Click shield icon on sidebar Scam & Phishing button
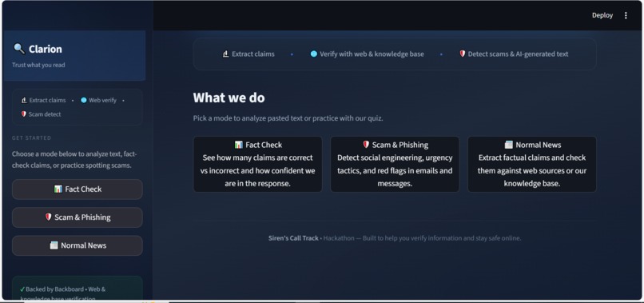Screen dimensions: 644x303 48,217
